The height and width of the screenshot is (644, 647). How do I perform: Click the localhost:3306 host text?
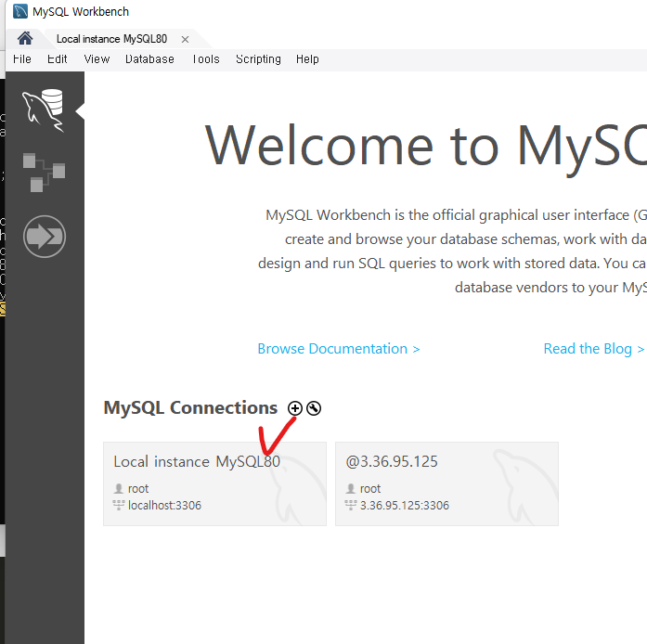pos(164,505)
